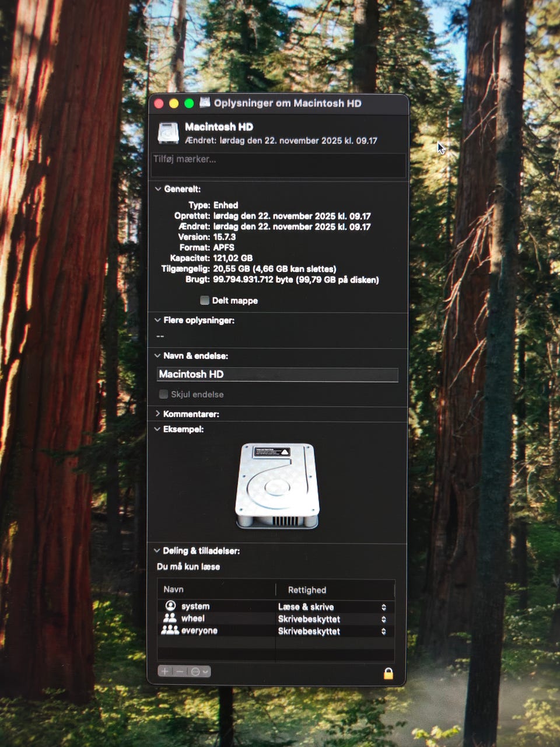This screenshot has height=747, width=560.
Task: Open the system privilege Læse & skrive dropdown
Action: click(x=331, y=607)
